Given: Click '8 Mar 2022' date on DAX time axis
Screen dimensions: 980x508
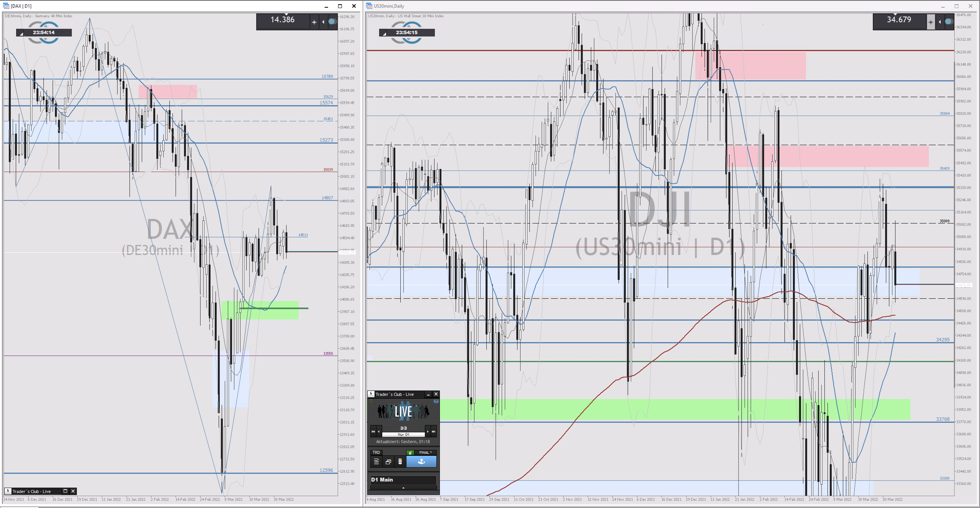Looking at the screenshot, I should coord(233,499).
